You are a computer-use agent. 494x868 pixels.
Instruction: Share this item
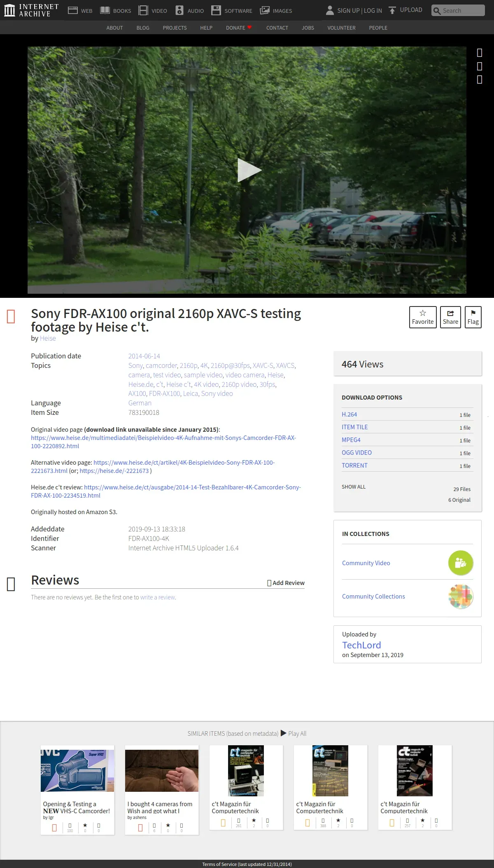pos(450,317)
